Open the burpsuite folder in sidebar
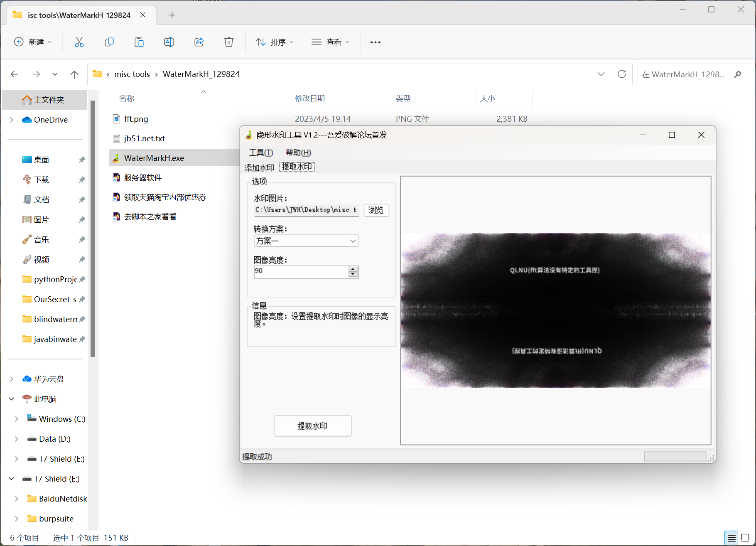This screenshot has width=756, height=546. 50,519
